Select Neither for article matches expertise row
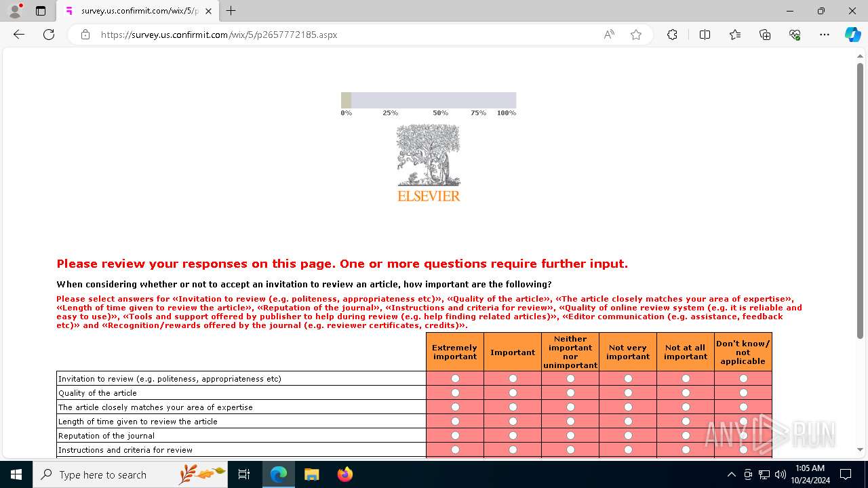The image size is (868, 488). click(x=570, y=407)
